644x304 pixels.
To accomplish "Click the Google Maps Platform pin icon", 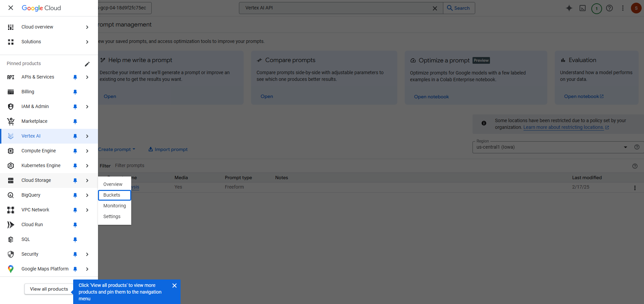I will pyautogui.click(x=11, y=269).
